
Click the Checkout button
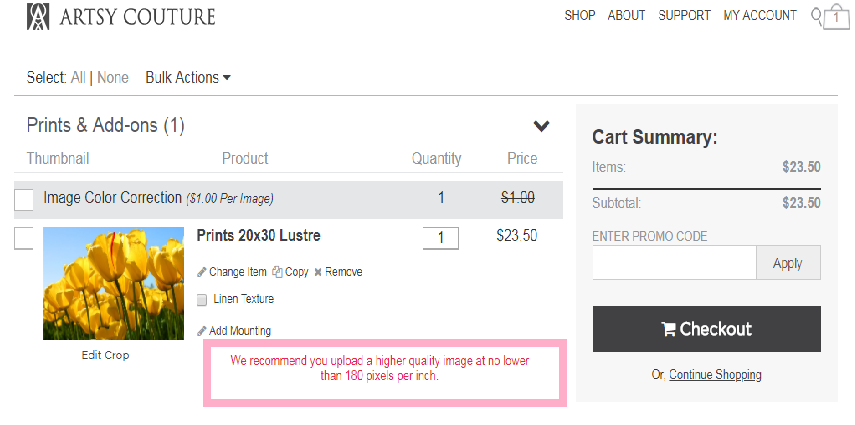706,329
